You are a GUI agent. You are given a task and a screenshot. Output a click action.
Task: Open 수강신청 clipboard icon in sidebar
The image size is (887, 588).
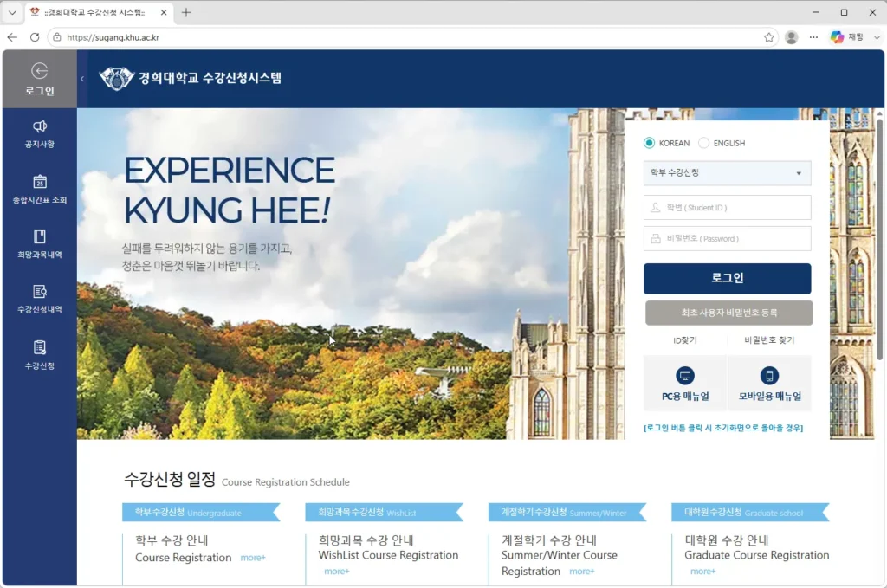pos(40,347)
